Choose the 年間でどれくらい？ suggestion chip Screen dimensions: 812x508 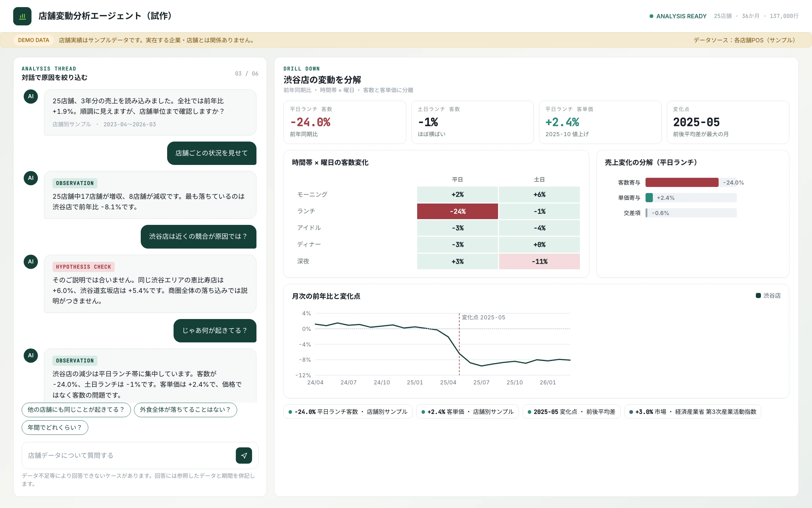tap(55, 428)
